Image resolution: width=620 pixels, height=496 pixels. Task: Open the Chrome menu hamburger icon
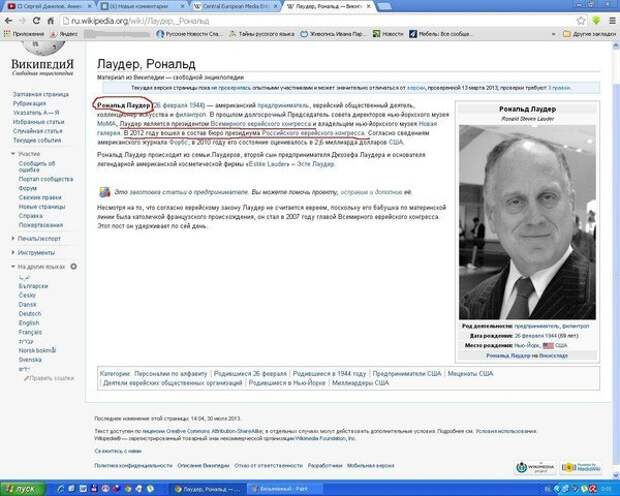pyautogui.click(x=612, y=21)
